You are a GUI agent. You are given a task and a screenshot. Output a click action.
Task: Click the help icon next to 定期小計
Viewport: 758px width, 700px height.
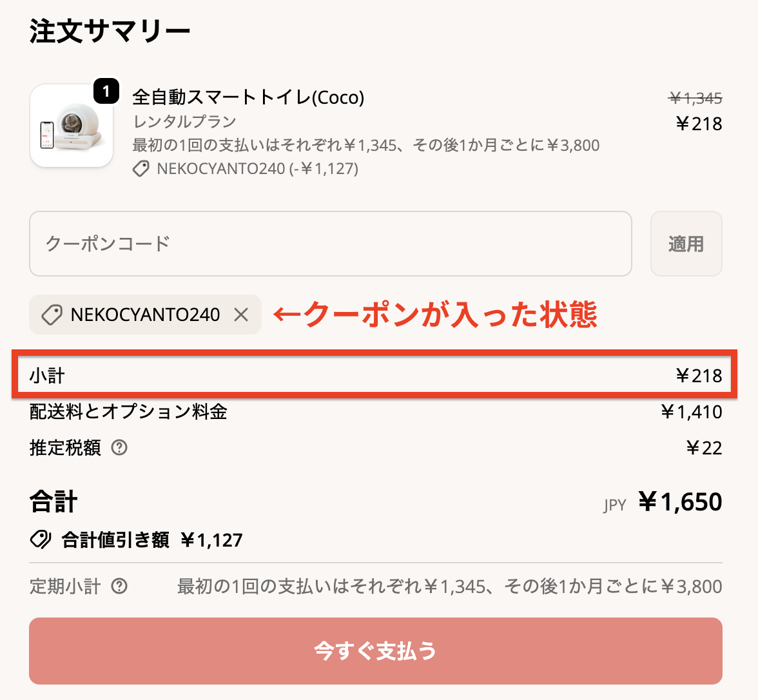(x=119, y=586)
